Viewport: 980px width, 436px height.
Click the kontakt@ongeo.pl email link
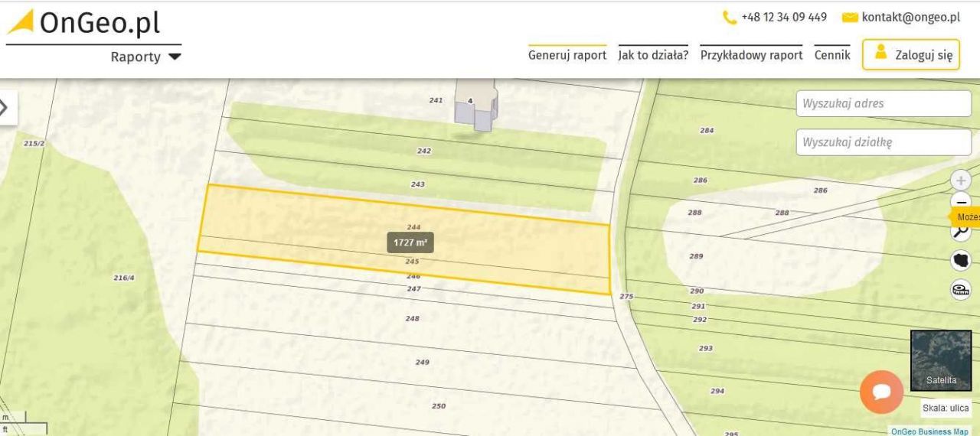(910, 17)
